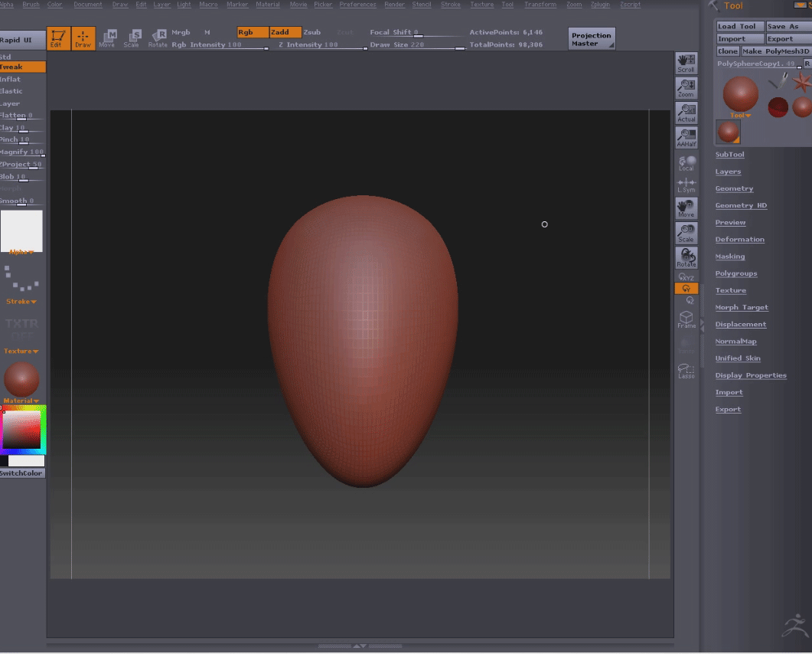
Task: Open the Transform menu
Action: 540,5
